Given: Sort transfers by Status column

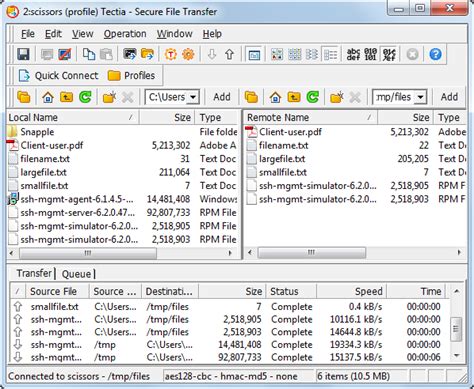Looking at the screenshot, I should pyautogui.click(x=291, y=291).
